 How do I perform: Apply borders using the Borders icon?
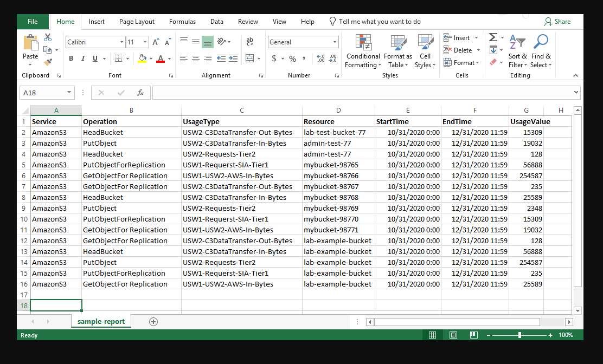tap(118, 58)
